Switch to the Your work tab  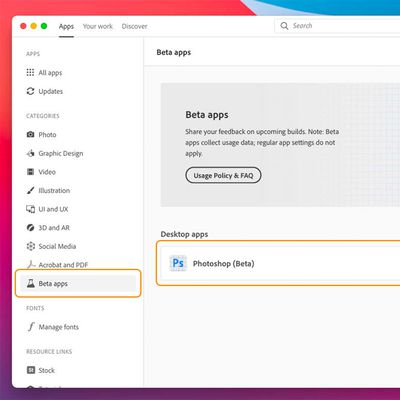click(x=98, y=26)
